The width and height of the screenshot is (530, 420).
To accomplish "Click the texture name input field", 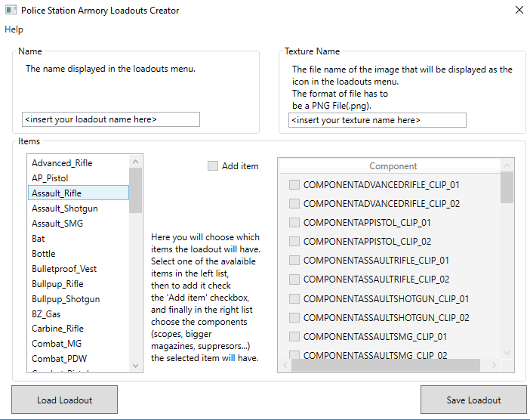I will click(x=377, y=120).
